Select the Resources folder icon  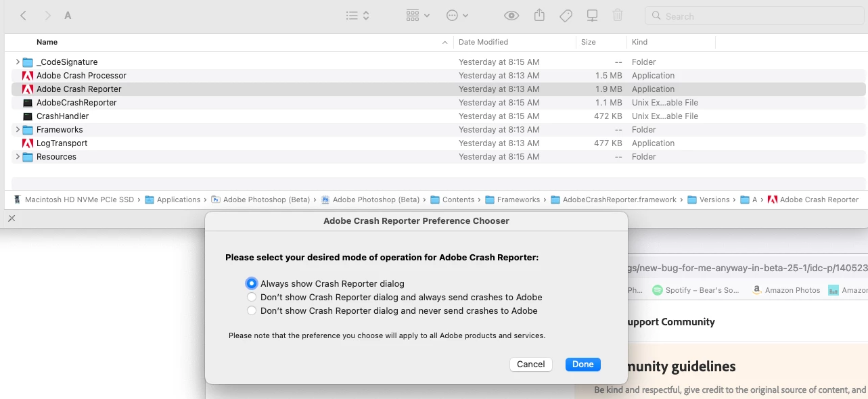[28, 157]
